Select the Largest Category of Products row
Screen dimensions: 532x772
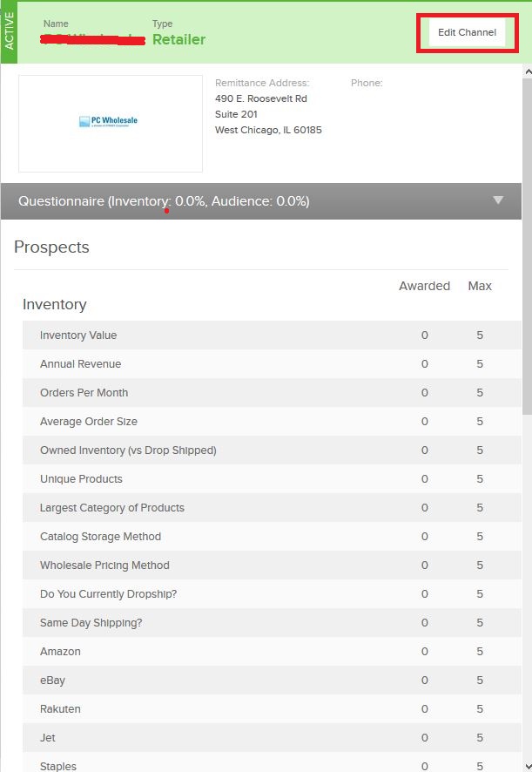click(x=272, y=508)
